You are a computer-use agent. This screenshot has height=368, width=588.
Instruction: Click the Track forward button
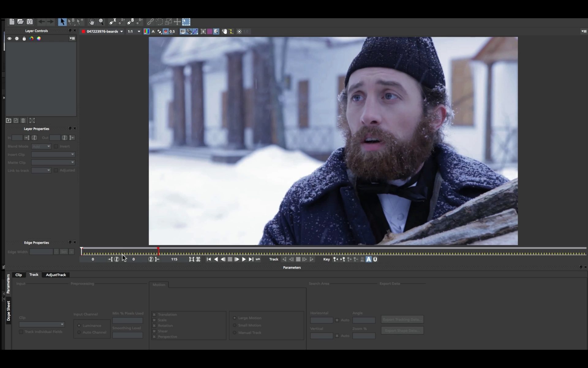(x=311, y=259)
